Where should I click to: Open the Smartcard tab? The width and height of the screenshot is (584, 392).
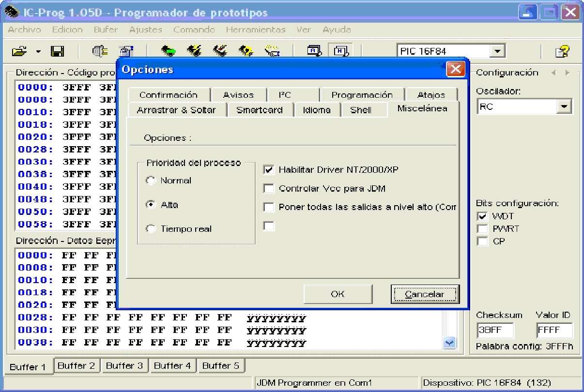[x=260, y=110]
